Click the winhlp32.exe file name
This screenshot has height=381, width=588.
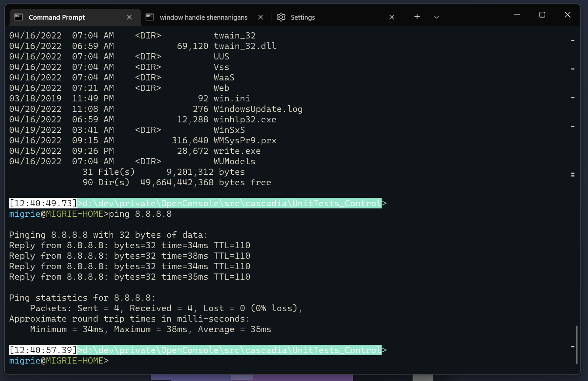click(245, 119)
